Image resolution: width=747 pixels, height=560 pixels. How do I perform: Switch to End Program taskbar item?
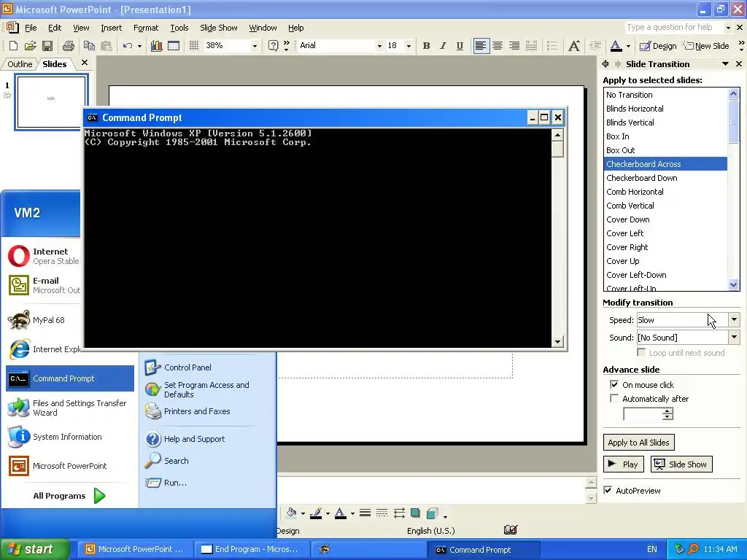(x=251, y=549)
